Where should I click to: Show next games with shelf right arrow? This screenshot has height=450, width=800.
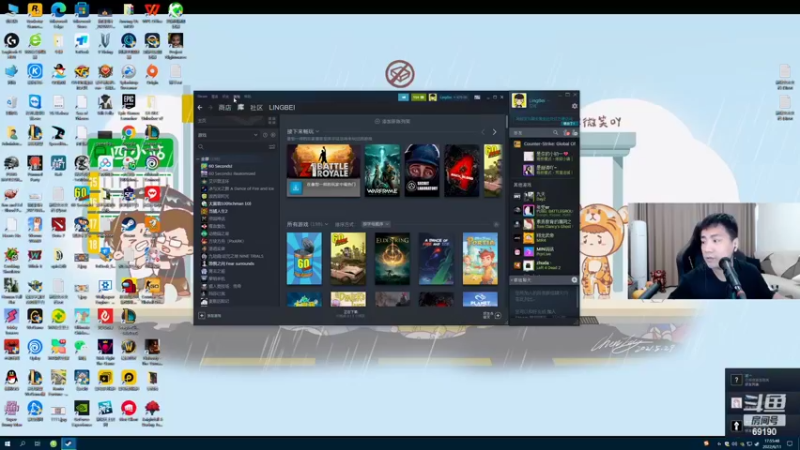click(494, 132)
